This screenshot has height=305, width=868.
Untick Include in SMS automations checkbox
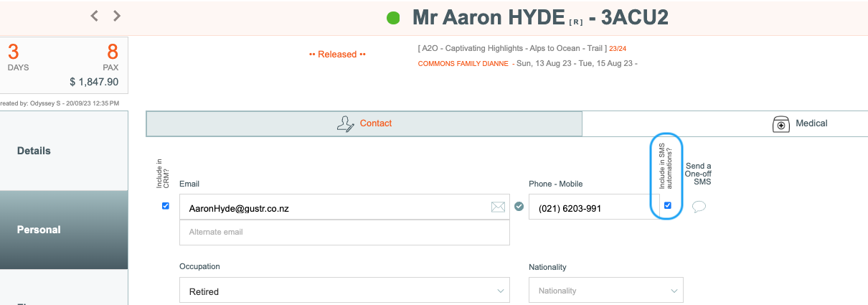pyautogui.click(x=668, y=206)
